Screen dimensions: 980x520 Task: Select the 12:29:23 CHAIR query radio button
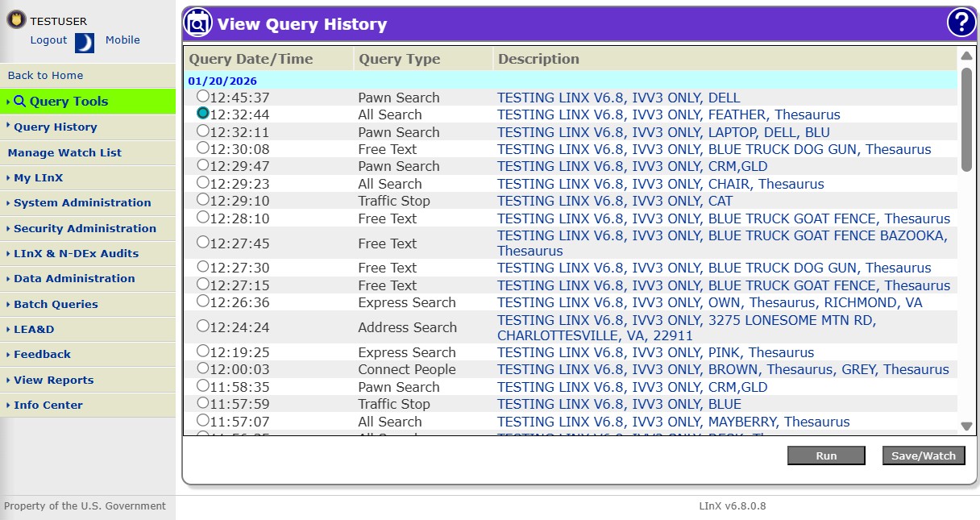(x=203, y=183)
